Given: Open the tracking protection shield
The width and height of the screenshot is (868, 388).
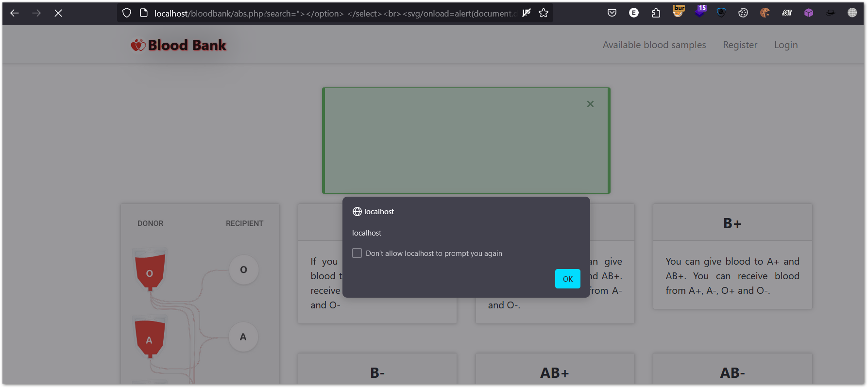Looking at the screenshot, I should [x=127, y=13].
